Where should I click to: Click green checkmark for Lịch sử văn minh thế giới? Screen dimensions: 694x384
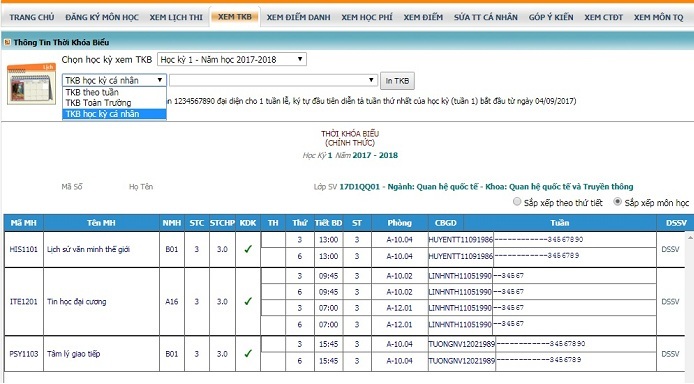(248, 249)
